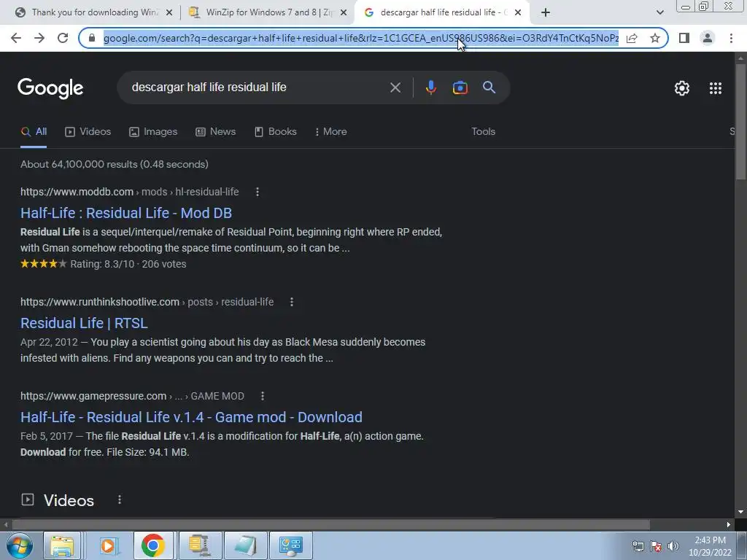Submit search using the magnifier icon
This screenshot has width=747, height=560.
[489, 87]
